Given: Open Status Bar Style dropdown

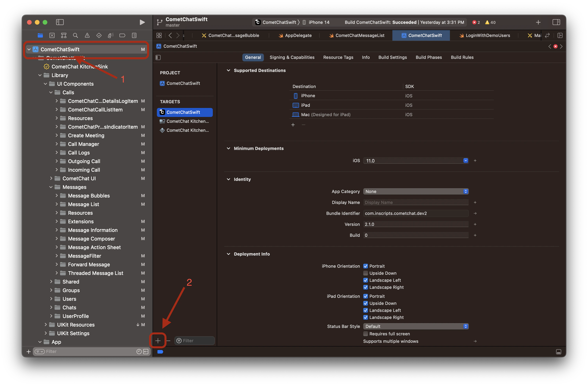Looking at the screenshot, I should click(x=416, y=326).
